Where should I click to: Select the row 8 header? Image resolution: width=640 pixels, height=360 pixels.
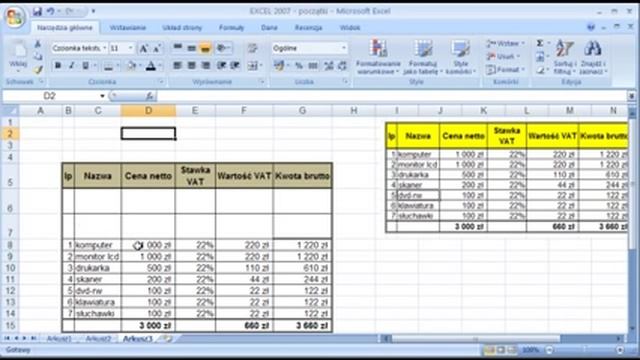click(10, 245)
